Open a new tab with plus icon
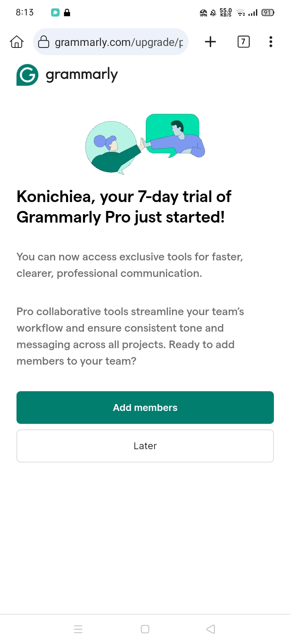This screenshot has width=290, height=644. [210, 42]
